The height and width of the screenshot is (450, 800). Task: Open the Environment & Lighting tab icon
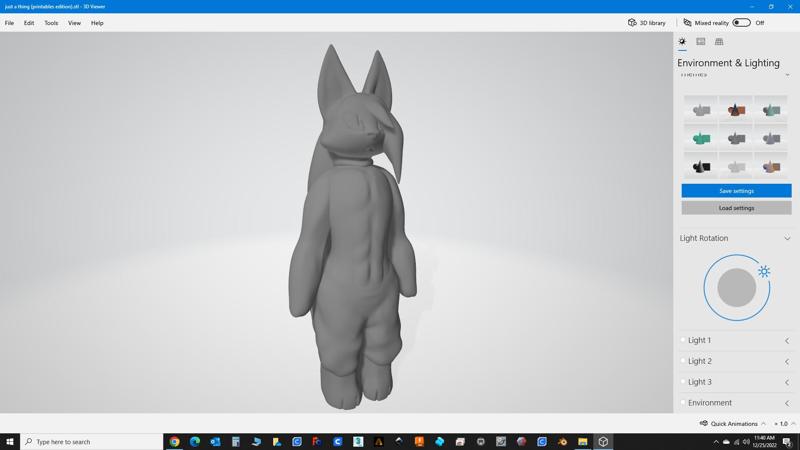pos(682,42)
